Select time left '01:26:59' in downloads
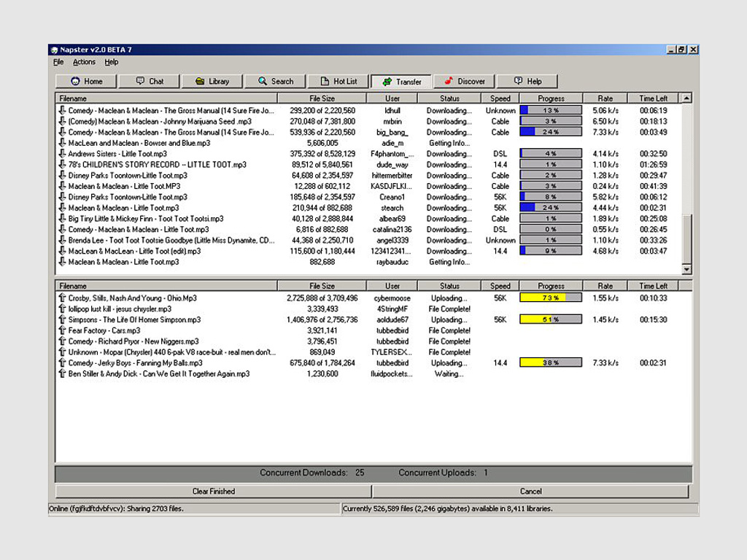Viewport: 747px width, 560px height. [653, 164]
